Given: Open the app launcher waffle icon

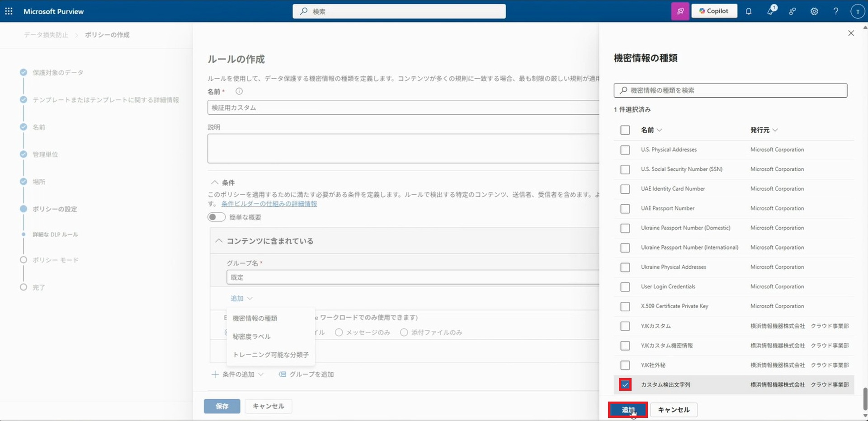Looking at the screenshot, I should [9, 11].
